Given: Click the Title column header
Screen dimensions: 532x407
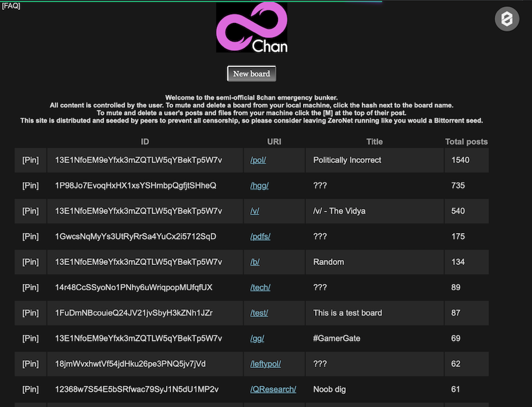Looking at the screenshot, I should click(375, 142).
